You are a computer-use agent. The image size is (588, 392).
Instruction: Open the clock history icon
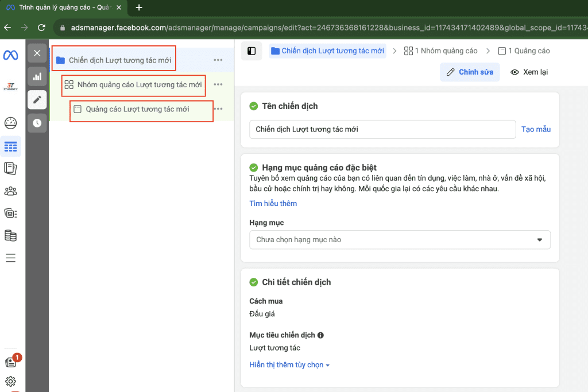37,123
